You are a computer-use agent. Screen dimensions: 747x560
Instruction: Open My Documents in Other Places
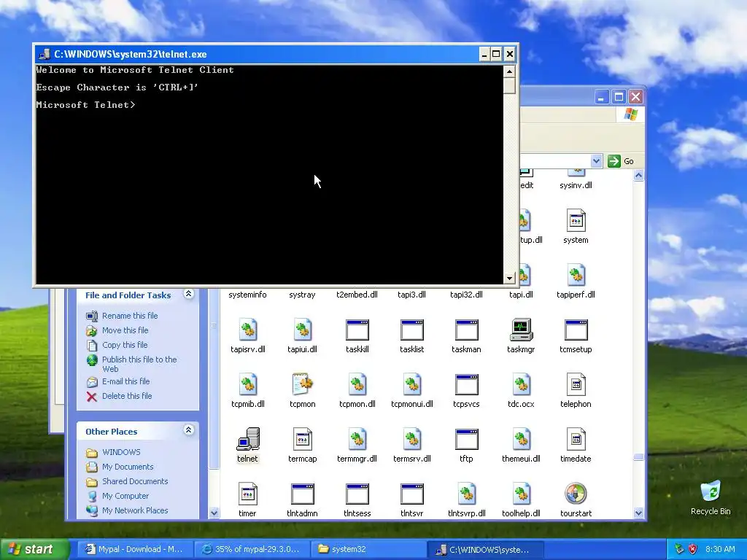coord(128,467)
